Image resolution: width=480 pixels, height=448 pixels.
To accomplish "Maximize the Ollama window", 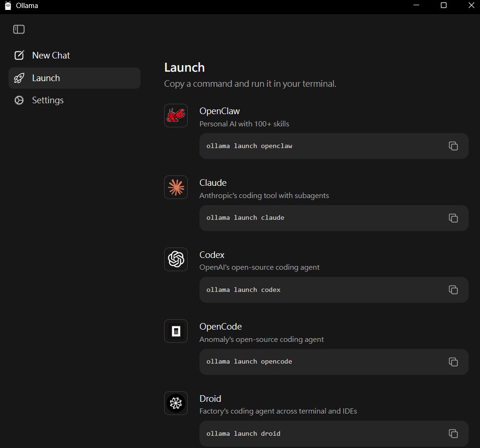I will [x=443, y=6].
